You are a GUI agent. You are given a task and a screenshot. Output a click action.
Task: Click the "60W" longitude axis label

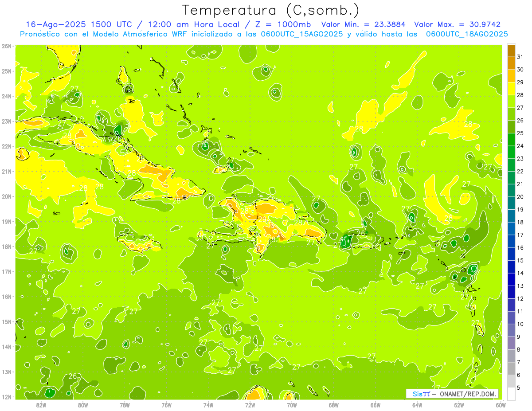pyautogui.click(x=501, y=405)
